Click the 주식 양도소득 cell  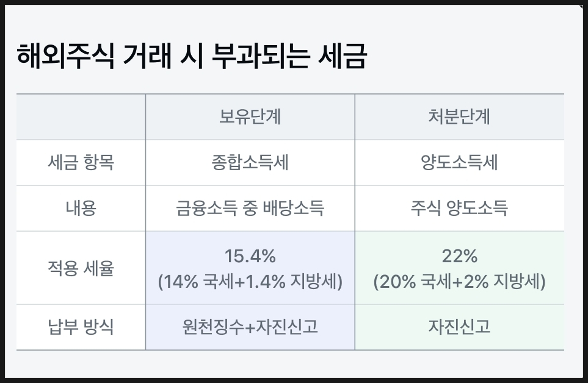(x=459, y=209)
